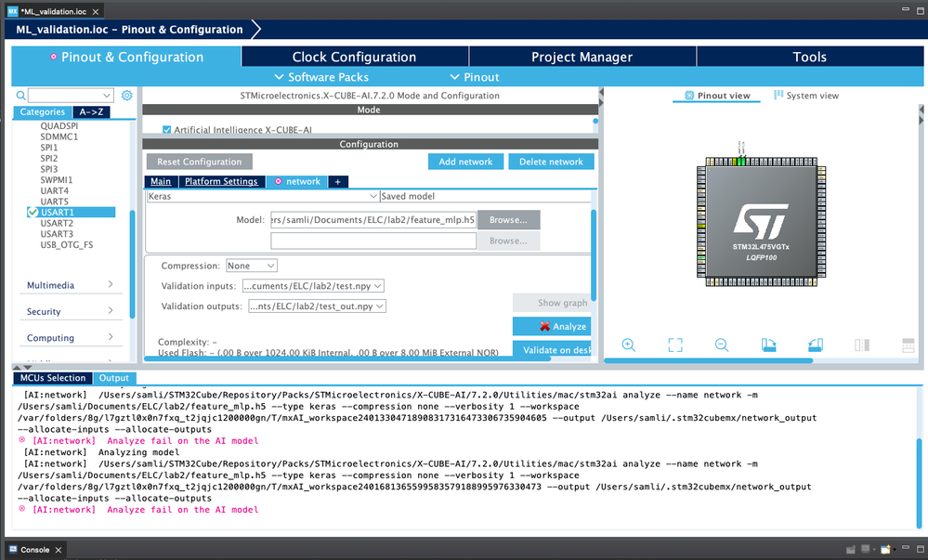Click Reset Configuration button

click(x=200, y=162)
